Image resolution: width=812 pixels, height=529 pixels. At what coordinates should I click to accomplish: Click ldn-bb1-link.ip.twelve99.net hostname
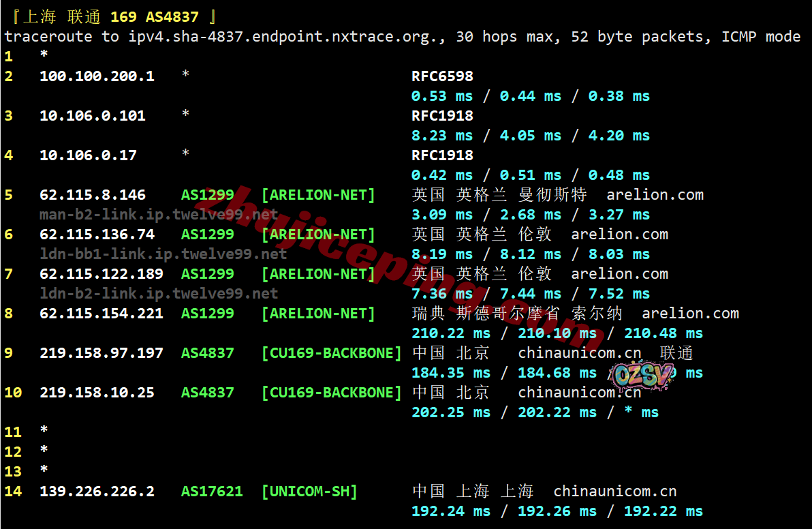pyautogui.click(x=163, y=254)
